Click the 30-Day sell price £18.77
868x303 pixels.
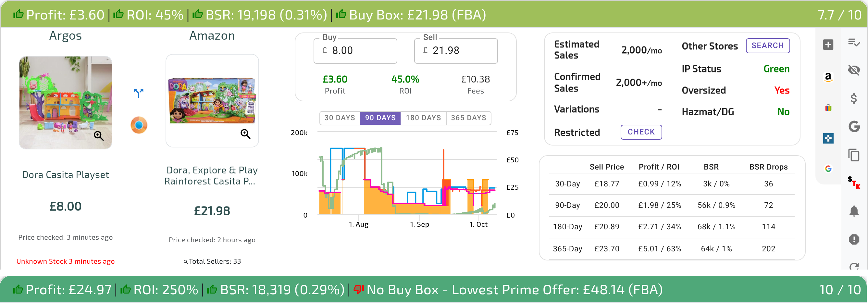tap(606, 184)
